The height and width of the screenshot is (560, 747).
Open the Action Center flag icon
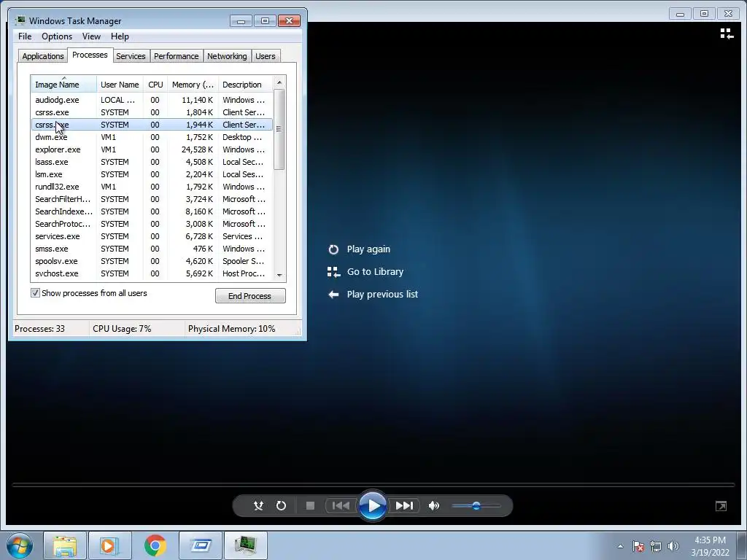(x=638, y=546)
